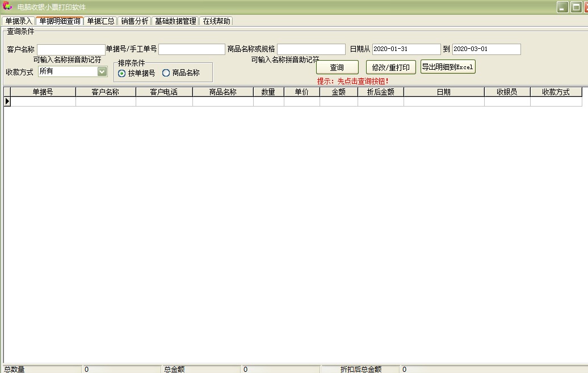Open the 基础数据管理 tab

(x=175, y=21)
